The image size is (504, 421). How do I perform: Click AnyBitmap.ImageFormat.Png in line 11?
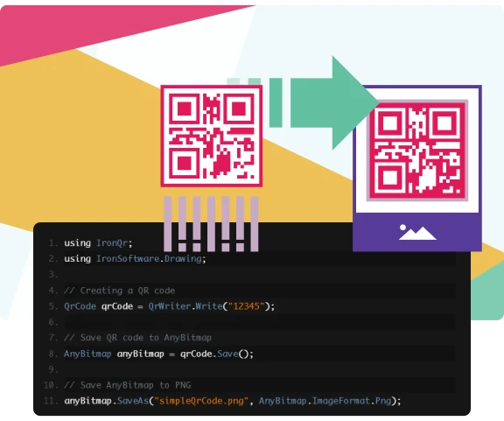point(325,401)
